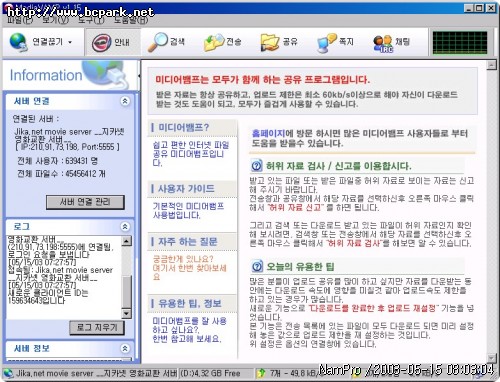Viewport: 500px width, 382px height.
Task: Click the 허위 자료 검사 / 신고 help icon
Action: pyautogui.click(x=257, y=166)
